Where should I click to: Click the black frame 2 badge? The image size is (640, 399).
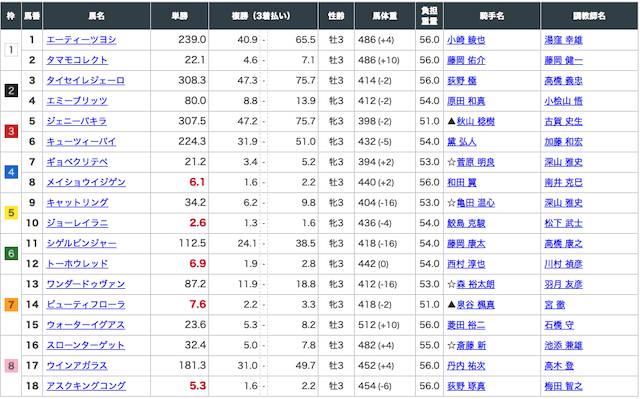coord(11,91)
